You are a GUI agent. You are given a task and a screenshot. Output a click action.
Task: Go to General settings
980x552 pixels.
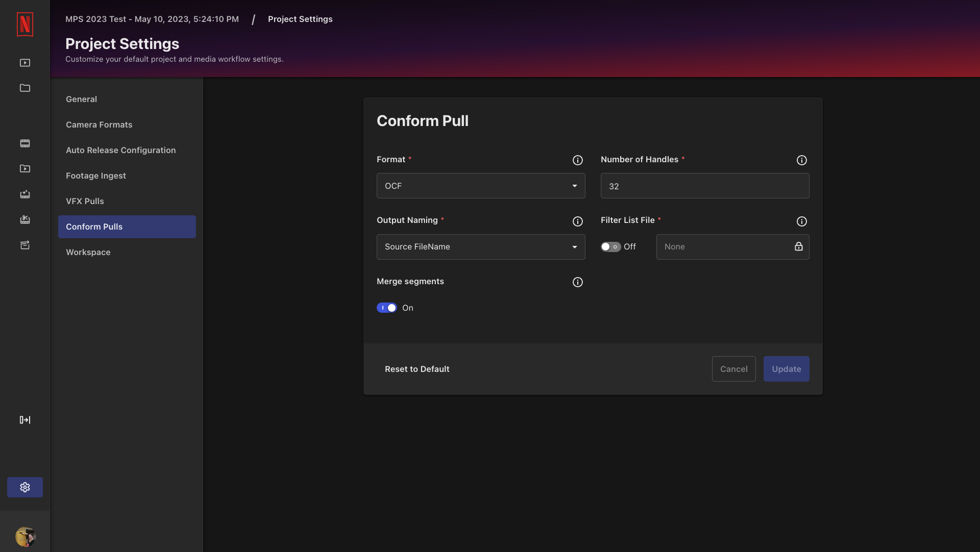click(127, 99)
